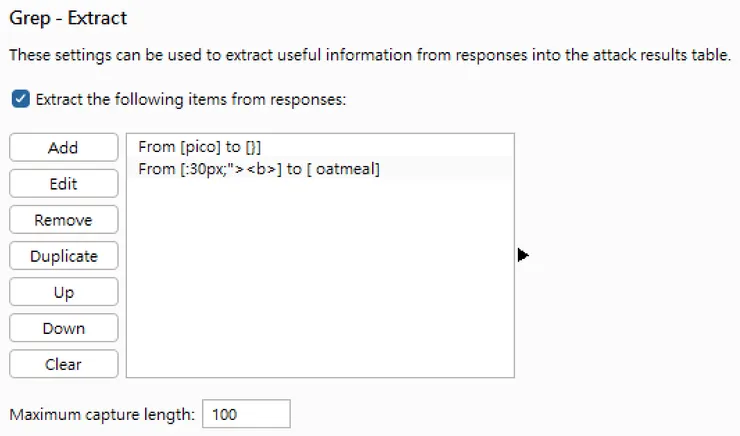Image resolution: width=740 pixels, height=436 pixels.
Task: Click the 'Grep - Extract' heading
Action: (x=68, y=19)
